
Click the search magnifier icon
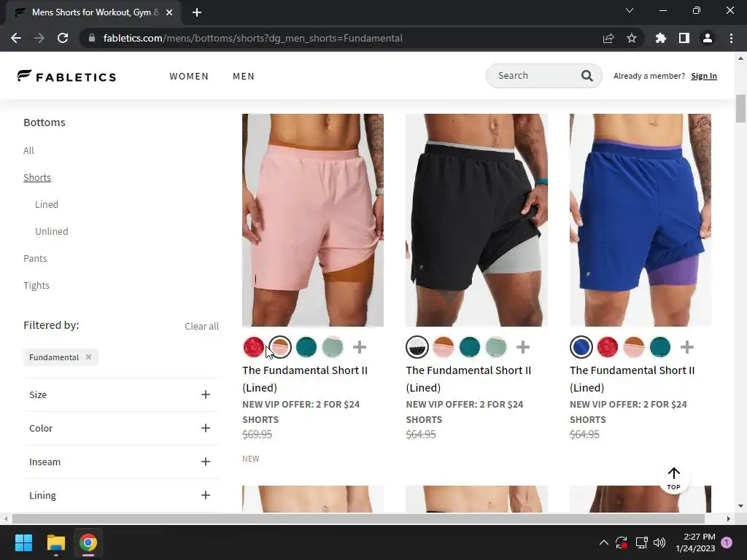click(587, 76)
